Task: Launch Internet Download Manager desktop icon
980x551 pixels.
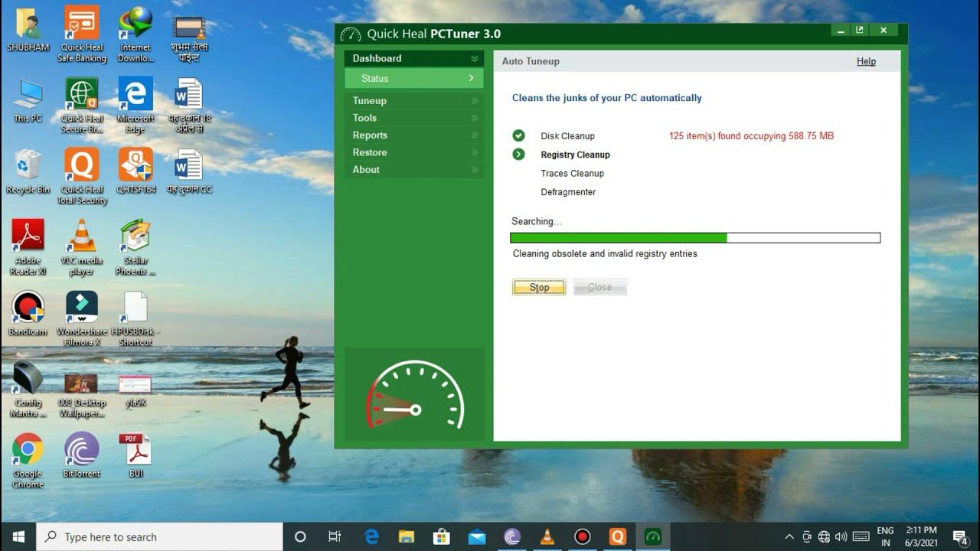Action: [136, 34]
